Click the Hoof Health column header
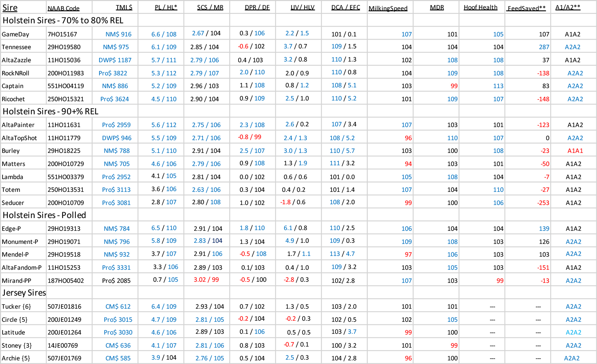The width and height of the screenshot is (597, 364). (481, 7)
